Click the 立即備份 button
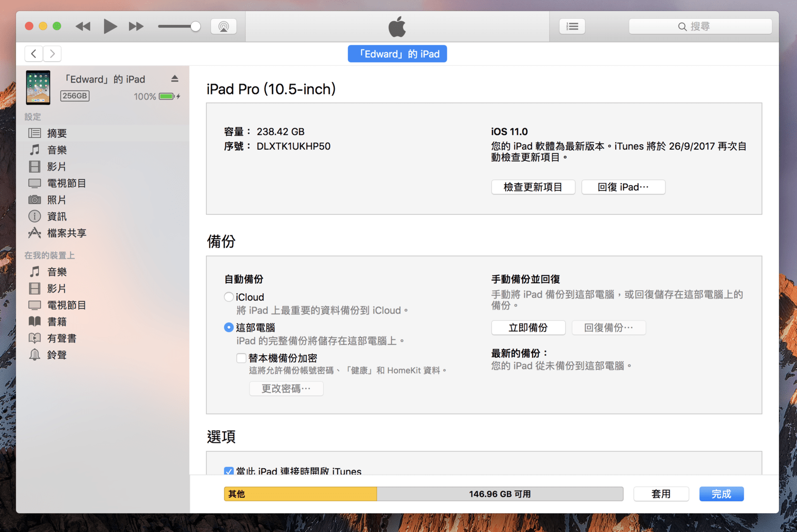Viewport: 797px width, 532px height. [528, 327]
